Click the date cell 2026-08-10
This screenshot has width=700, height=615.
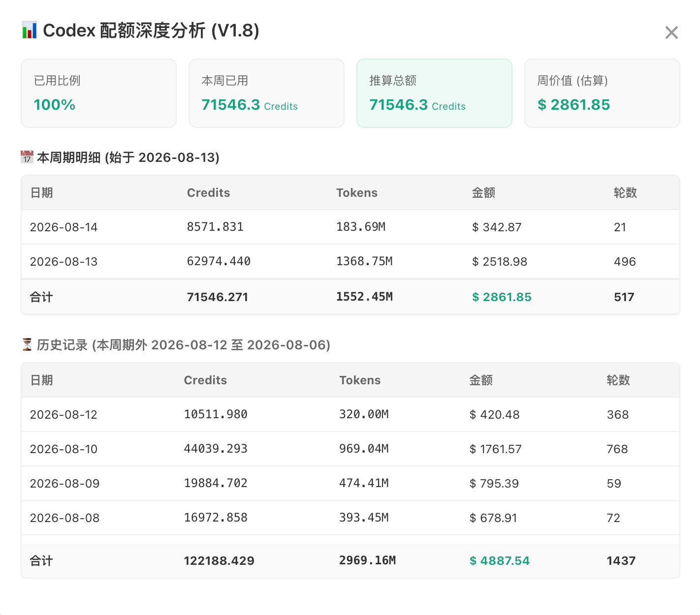(64, 449)
